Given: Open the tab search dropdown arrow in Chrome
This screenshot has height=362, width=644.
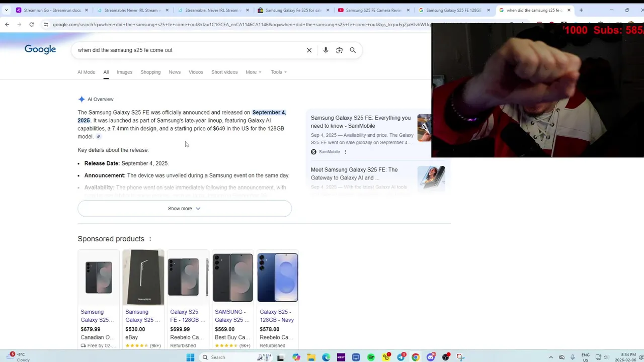Looking at the screenshot, I should [x=6, y=10].
